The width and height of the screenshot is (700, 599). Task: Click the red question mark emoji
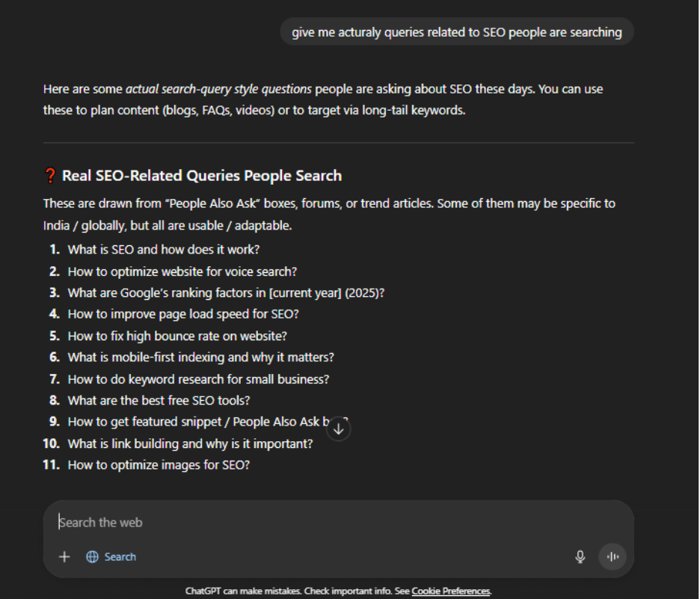pos(50,176)
